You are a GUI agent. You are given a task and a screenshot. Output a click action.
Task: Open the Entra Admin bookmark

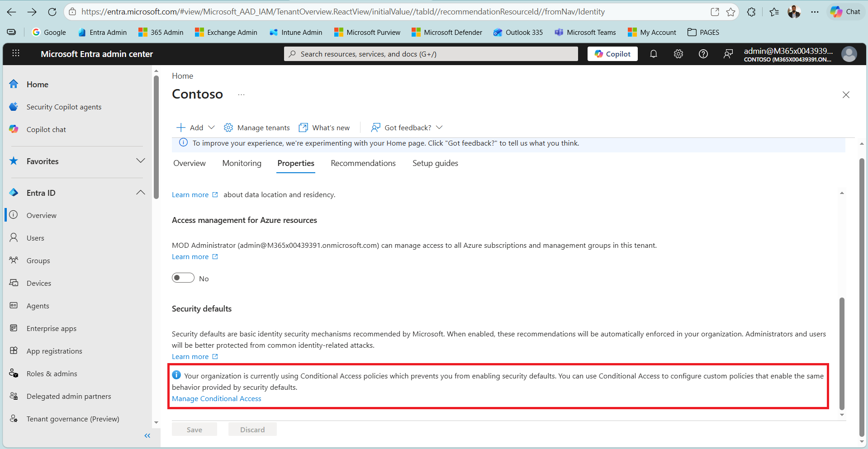(x=102, y=32)
